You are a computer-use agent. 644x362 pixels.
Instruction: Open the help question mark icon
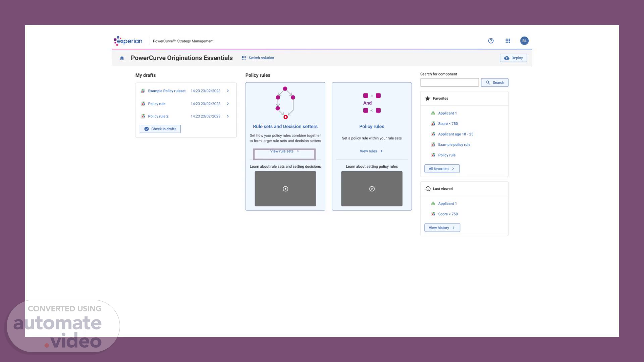[491, 41]
